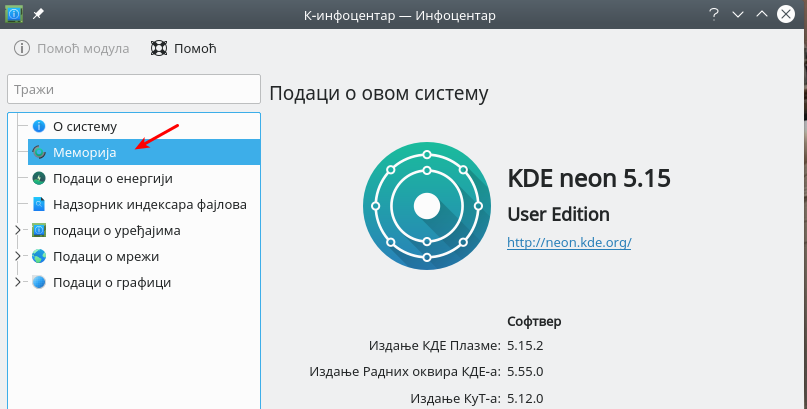Click into the Тражи search field
Image resolution: width=807 pixels, height=409 pixels.
pyautogui.click(x=134, y=89)
